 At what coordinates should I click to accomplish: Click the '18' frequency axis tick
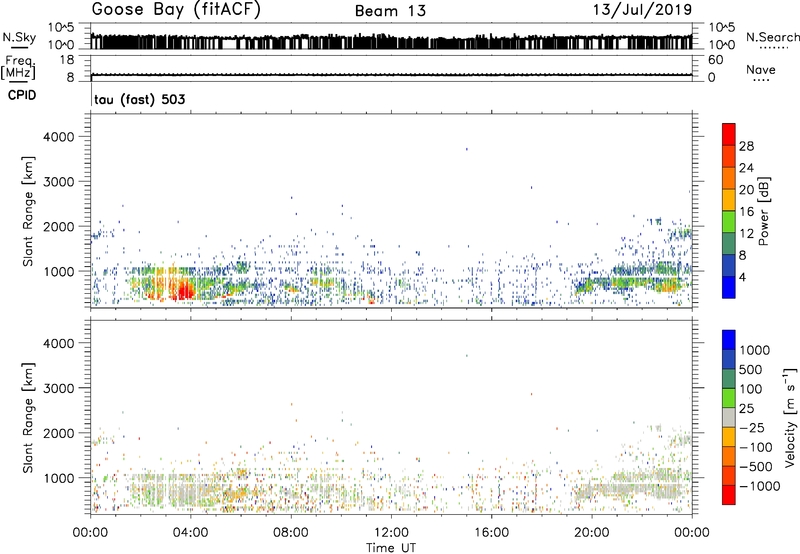pos(67,60)
